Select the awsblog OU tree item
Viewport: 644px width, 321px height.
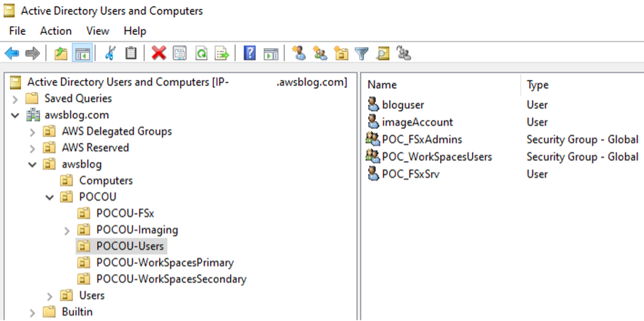click(82, 165)
